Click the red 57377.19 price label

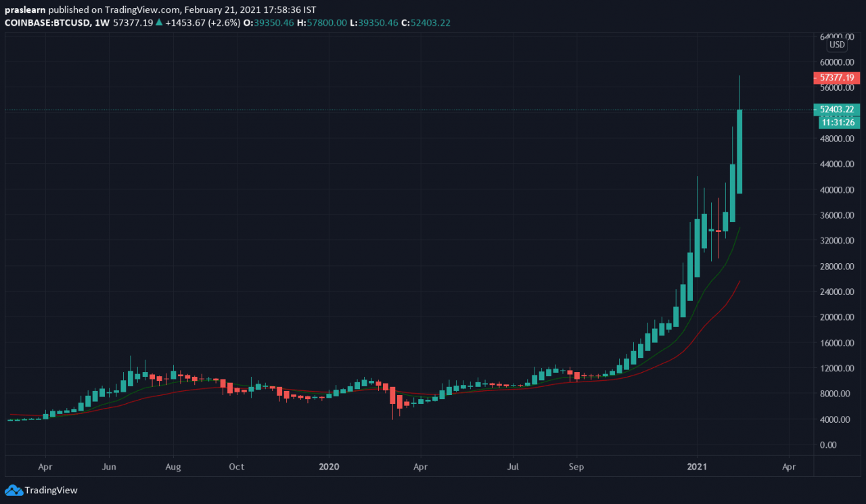point(837,78)
